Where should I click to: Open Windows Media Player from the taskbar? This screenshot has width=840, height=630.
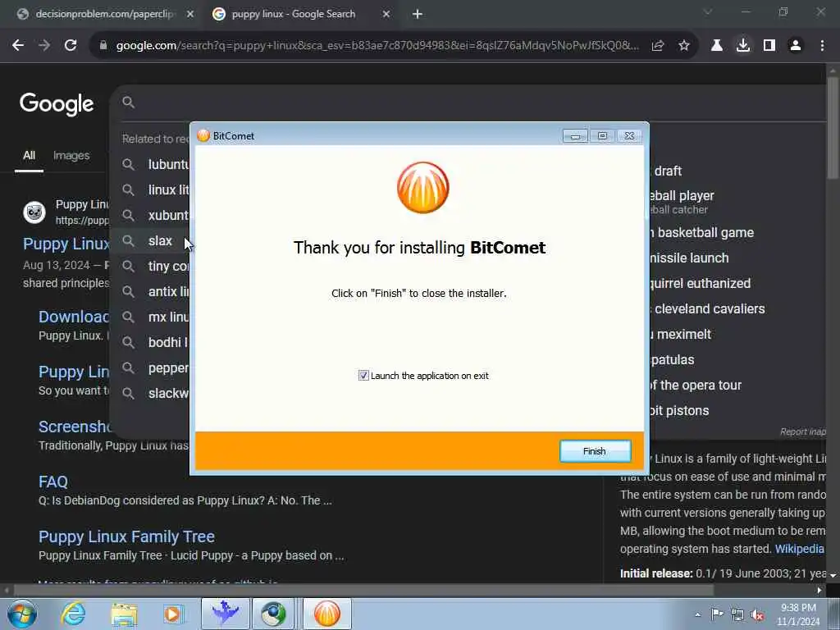coord(172,614)
